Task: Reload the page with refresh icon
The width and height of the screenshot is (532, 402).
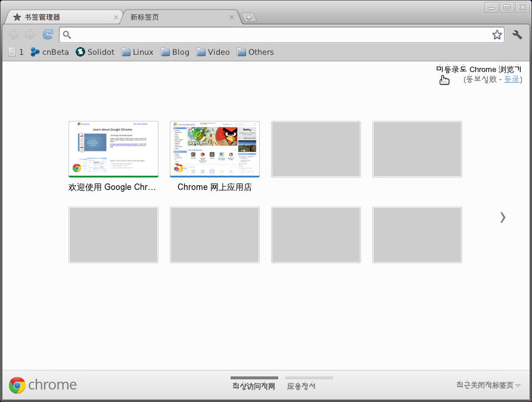Action: click(x=48, y=35)
